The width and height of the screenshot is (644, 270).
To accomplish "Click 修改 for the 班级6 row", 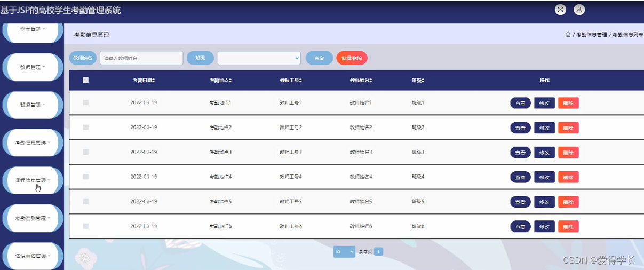I will tap(544, 227).
